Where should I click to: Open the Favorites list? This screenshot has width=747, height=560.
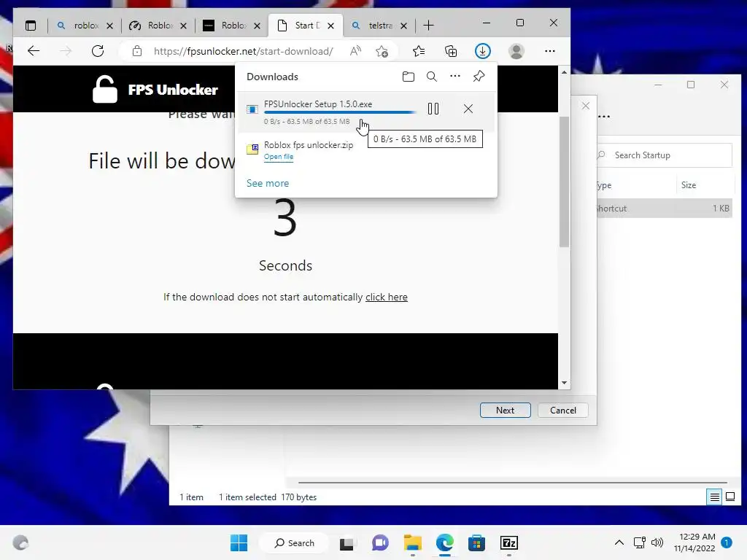pos(419,51)
